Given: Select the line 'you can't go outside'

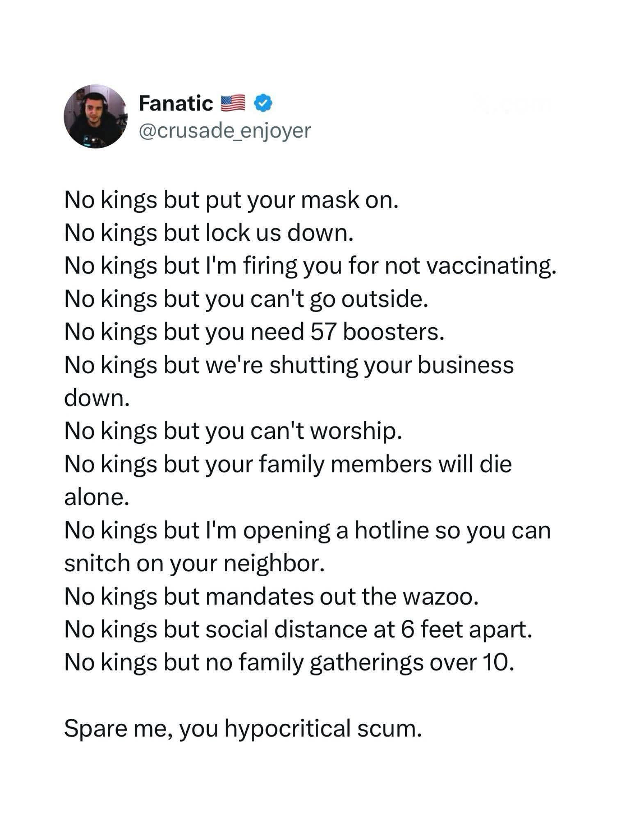Looking at the screenshot, I should 246,299.
